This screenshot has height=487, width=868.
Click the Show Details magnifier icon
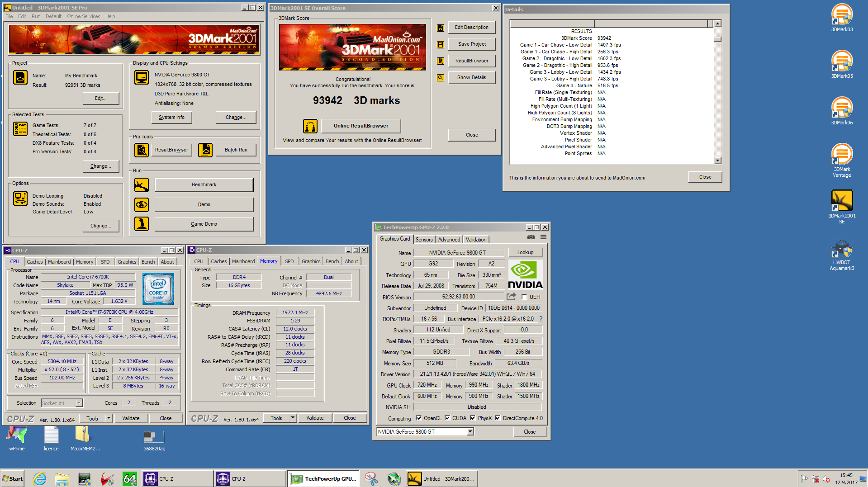coord(440,78)
